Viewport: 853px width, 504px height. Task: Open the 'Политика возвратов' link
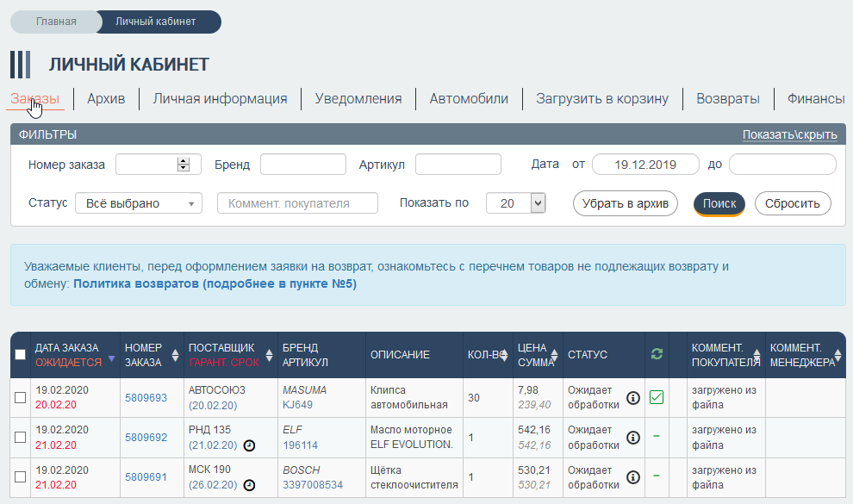215,283
